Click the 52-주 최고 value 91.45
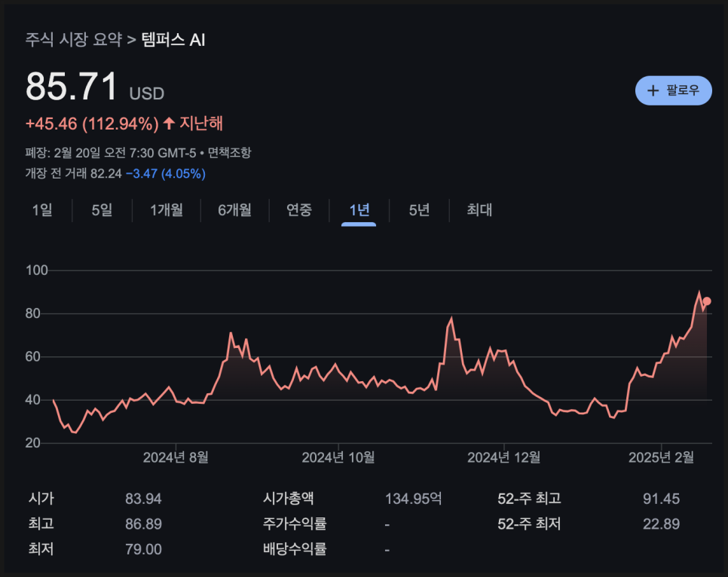 click(661, 499)
